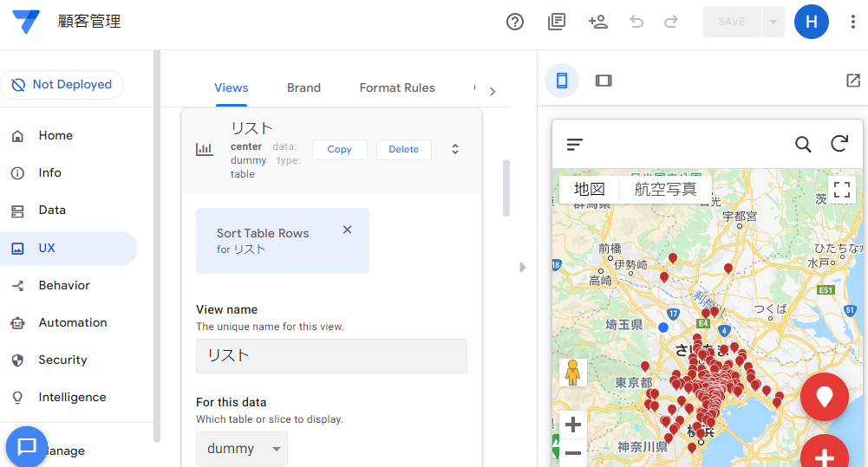Switch to the Brand tab

click(x=303, y=88)
